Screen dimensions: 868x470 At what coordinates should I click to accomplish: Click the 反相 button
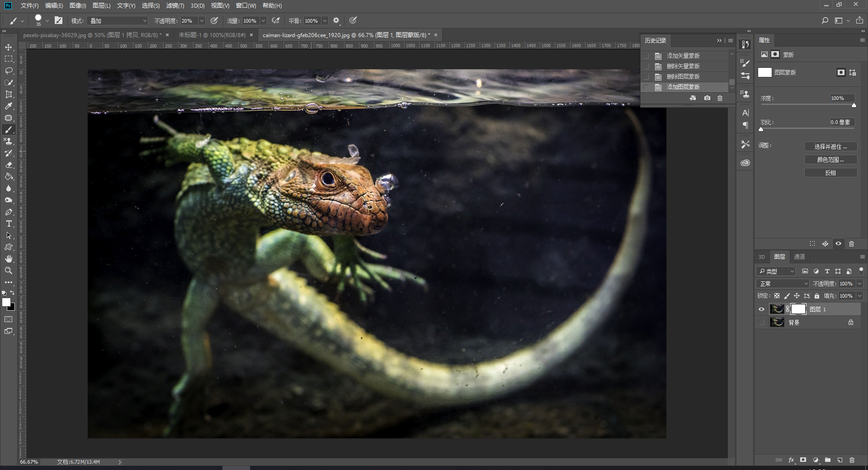(830, 173)
